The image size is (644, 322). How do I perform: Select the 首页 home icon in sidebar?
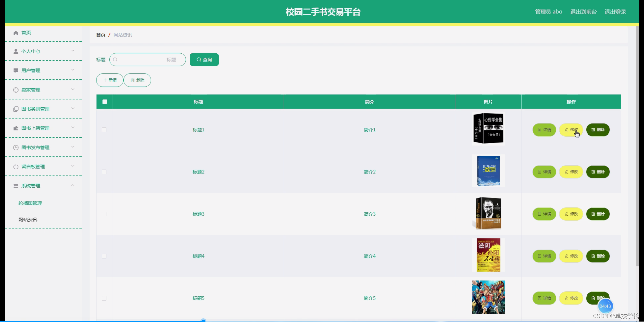15,33
